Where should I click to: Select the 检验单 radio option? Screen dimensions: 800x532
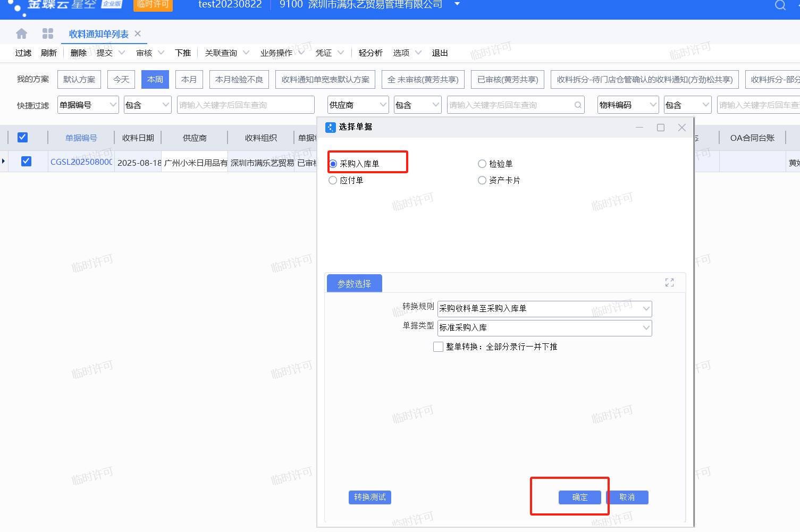coord(482,164)
